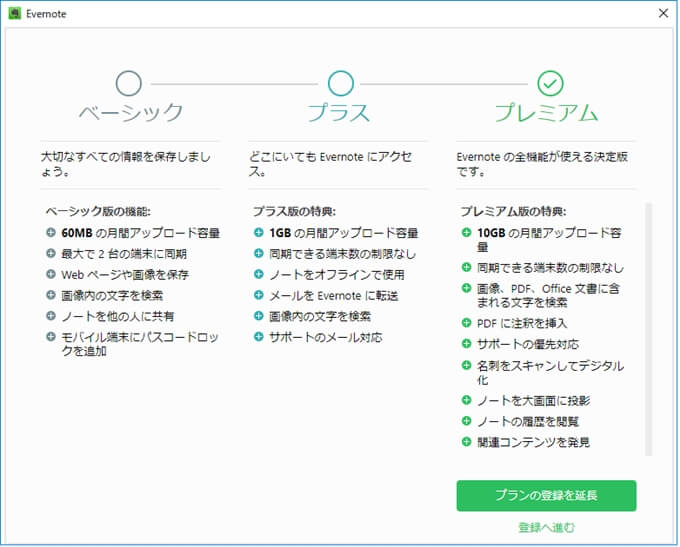Click the text サポートの優先対応
Screen dimensions: 680x547
[528, 344]
